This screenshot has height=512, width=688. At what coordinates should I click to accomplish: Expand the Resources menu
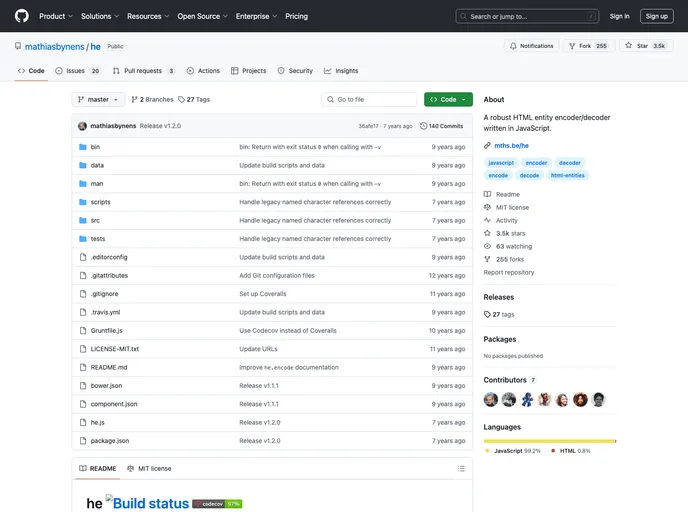(x=148, y=16)
